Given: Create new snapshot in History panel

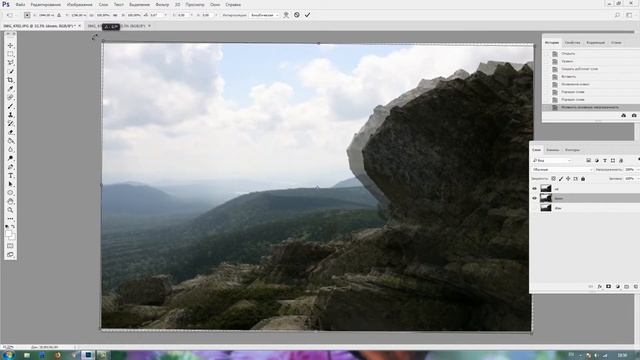Looking at the screenshot, I should tap(634, 116).
